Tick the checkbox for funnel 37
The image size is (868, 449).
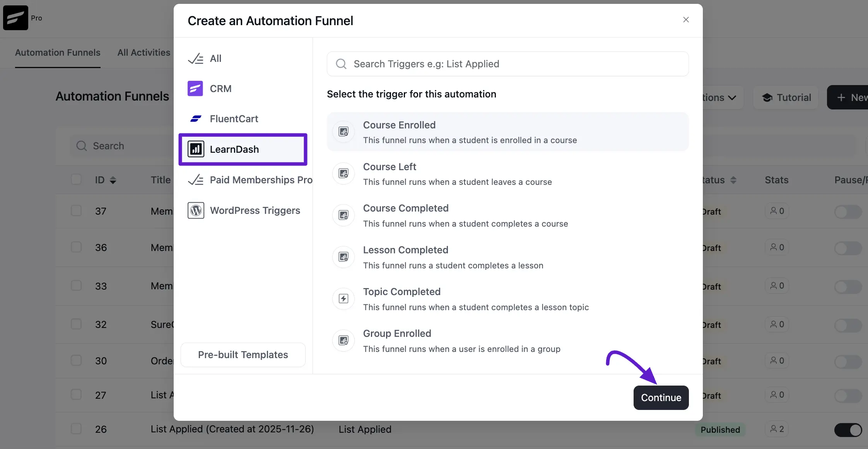click(76, 211)
